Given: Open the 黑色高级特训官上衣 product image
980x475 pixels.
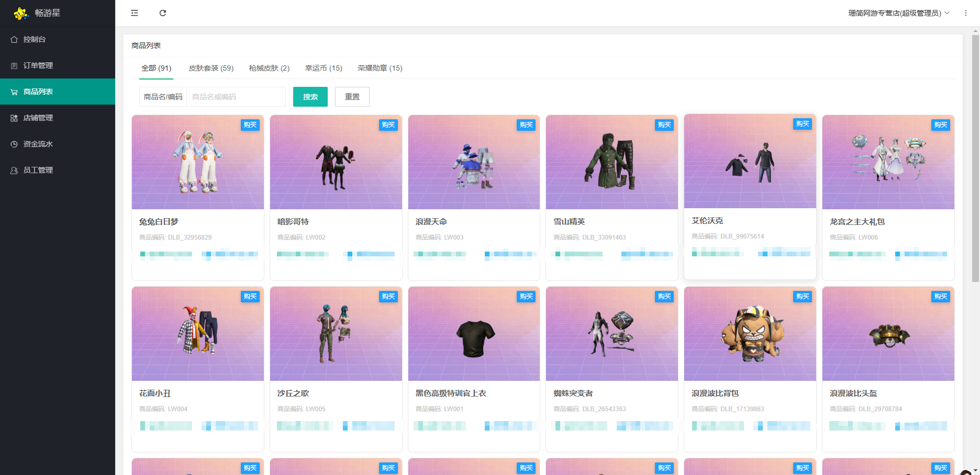Looking at the screenshot, I should click(474, 334).
